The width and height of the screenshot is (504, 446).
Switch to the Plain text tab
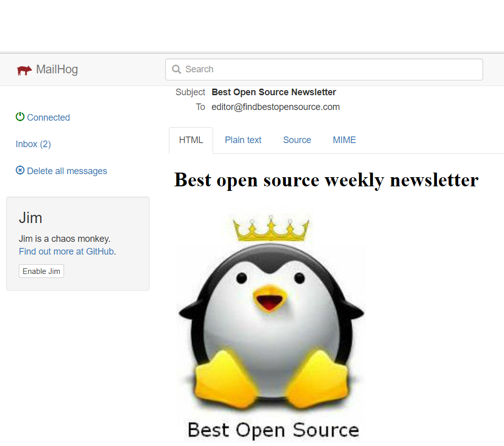coord(243,141)
